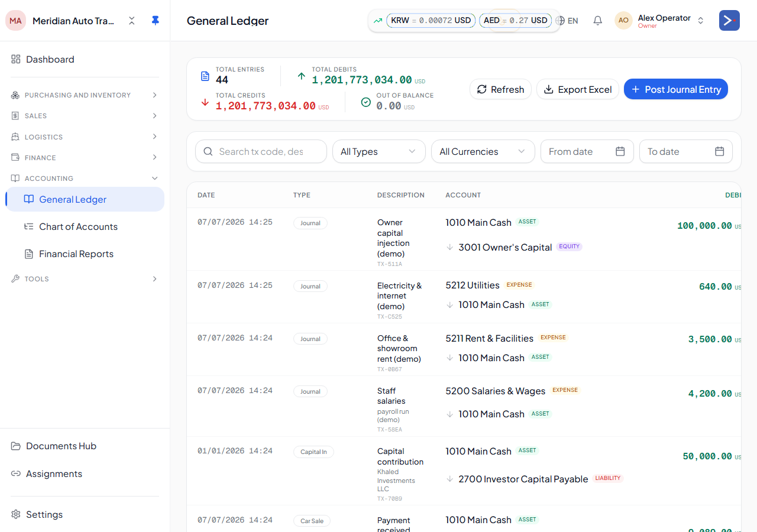This screenshot has height=532, width=757.
Task: Expand Purchasing and Inventory section
Action: point(85,95)
